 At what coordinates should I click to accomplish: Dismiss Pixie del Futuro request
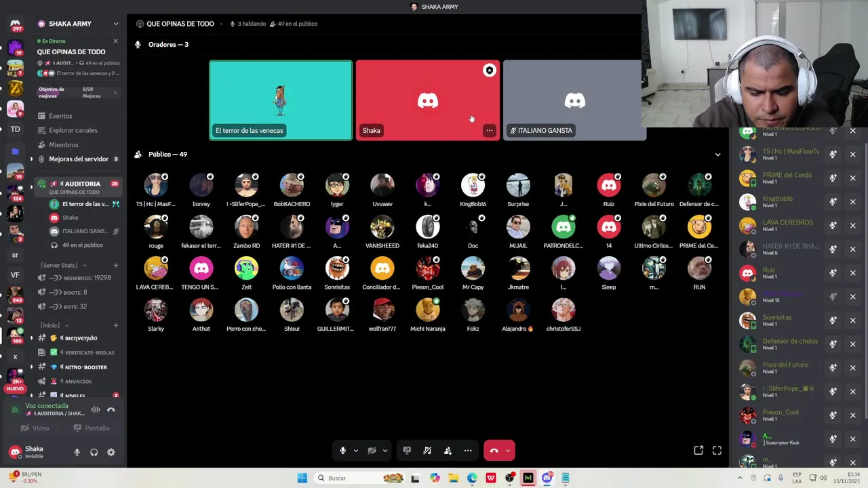click(x=853, y=368)
